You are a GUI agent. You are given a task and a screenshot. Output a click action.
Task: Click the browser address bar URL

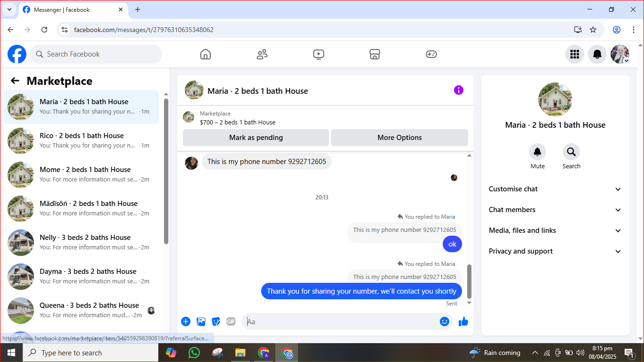(x=144, y=30)
